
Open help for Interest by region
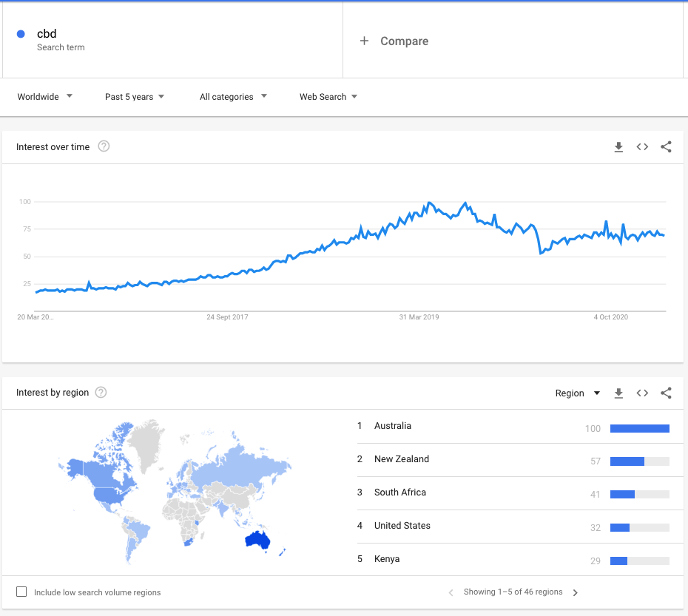(101, 393)
